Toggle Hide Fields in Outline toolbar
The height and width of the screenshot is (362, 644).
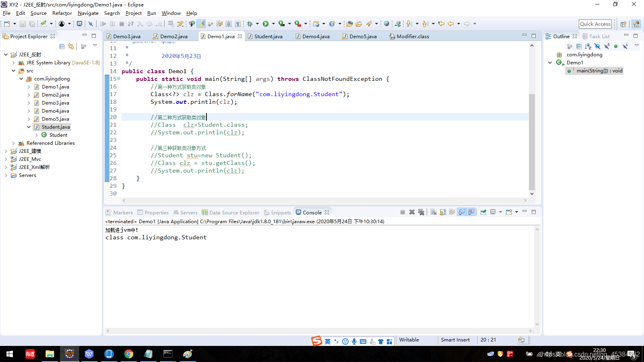click(x=597, y=46)
